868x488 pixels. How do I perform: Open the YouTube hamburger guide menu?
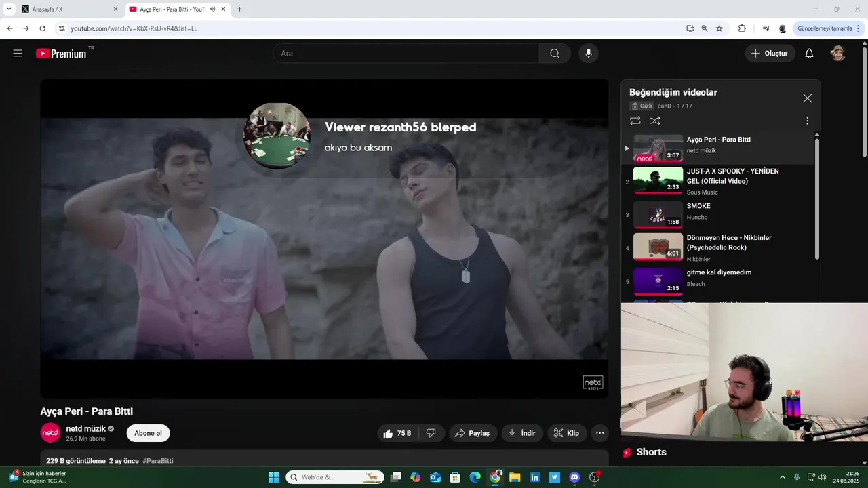tap(18, 54)
